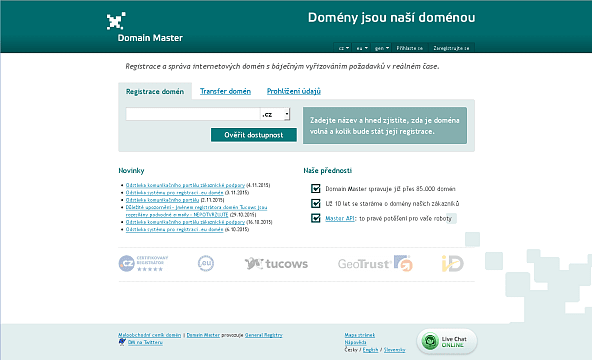Switch to the Prohlížení údajů tab
Image resolution: width=592 pixels, height=360 pixels.
pos(294,91)
